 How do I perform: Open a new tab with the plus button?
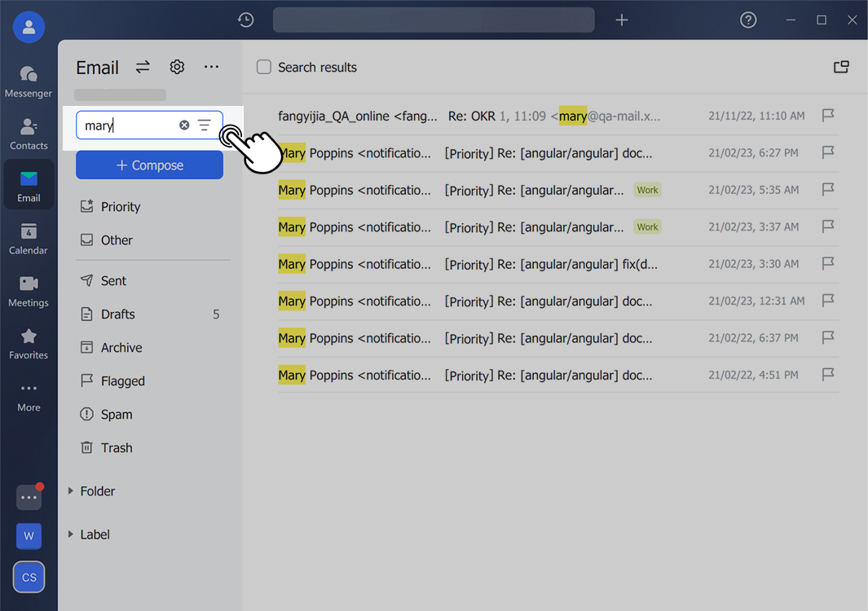click(x=621, y=20)
